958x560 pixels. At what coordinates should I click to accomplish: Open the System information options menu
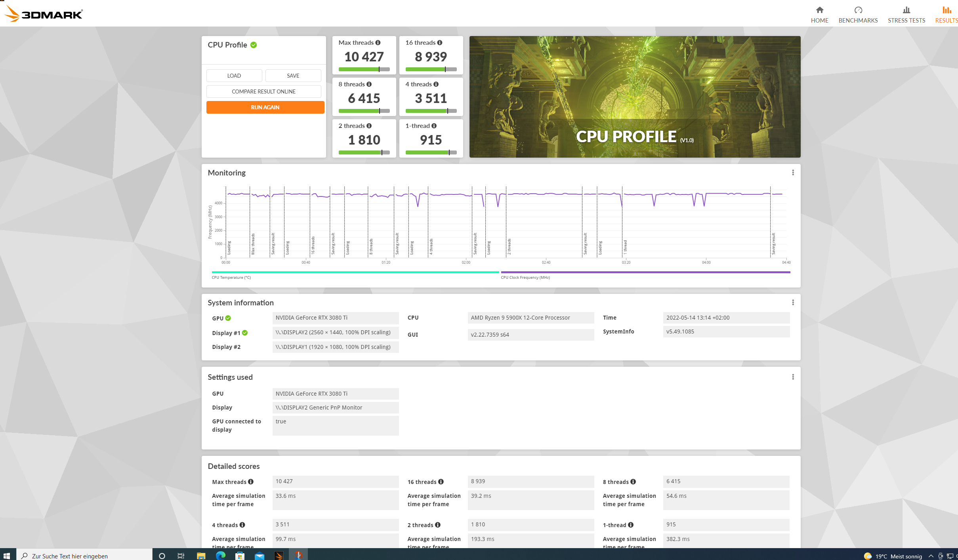(793, 303)
